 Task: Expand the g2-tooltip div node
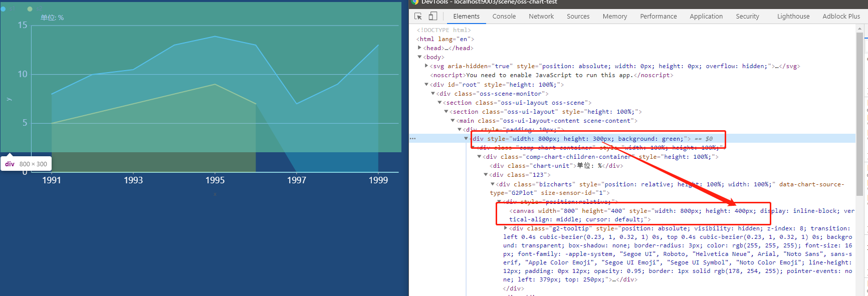tap(506, 228)
